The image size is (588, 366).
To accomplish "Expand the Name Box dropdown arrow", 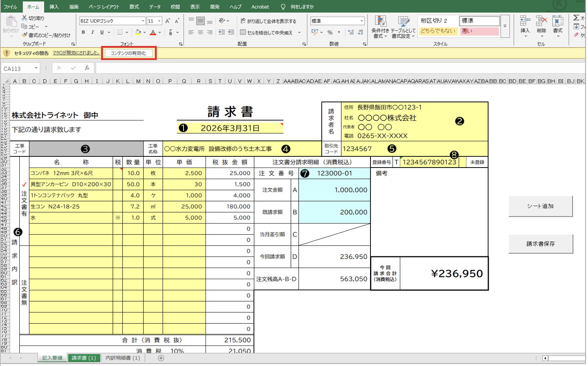I will [x=36, y=68].
